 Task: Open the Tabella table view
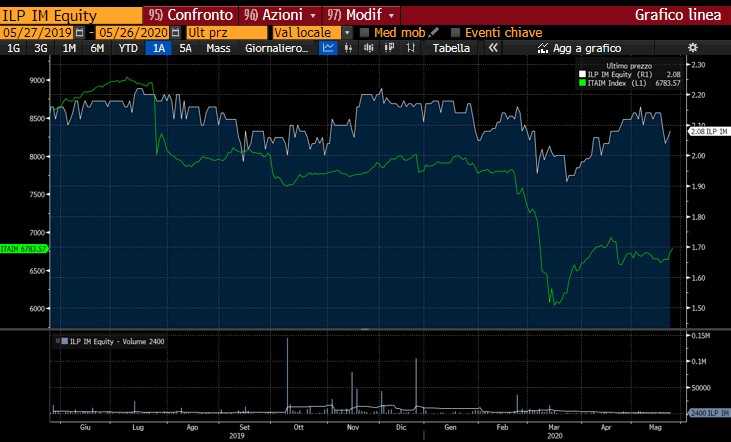[451, 48]
